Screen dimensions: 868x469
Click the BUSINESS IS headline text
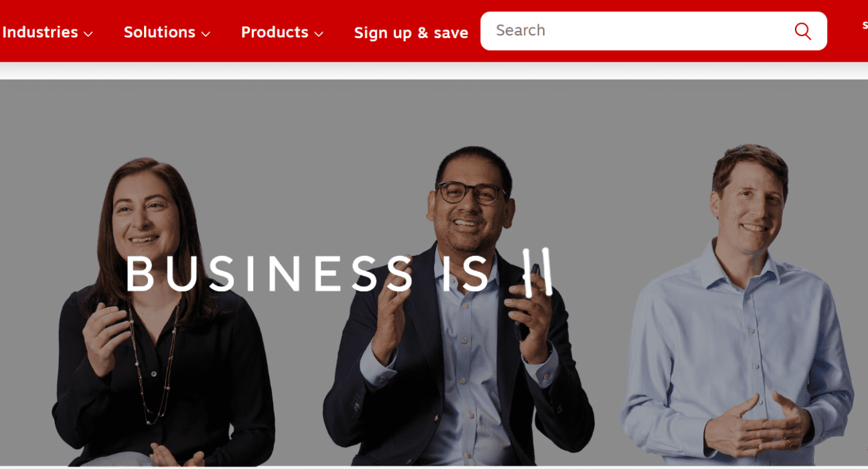(308, 274)
